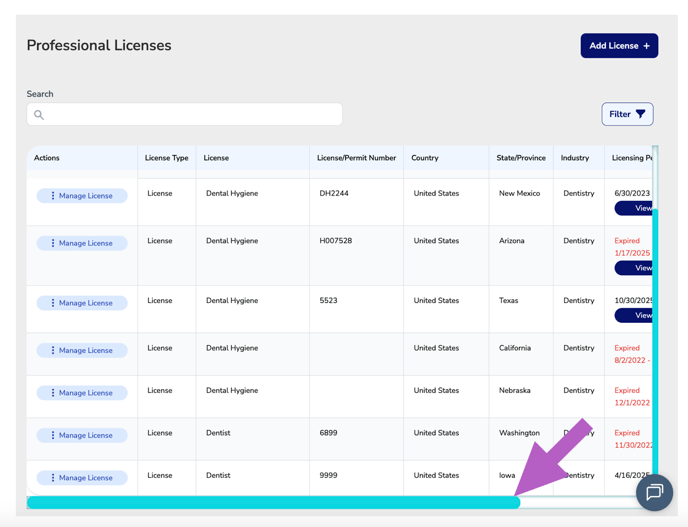The height and width of the screenshot is (527, 688).
Task: Click the funnel icon on Filter button
Action: pyautogui.click(x=640, y=114)
